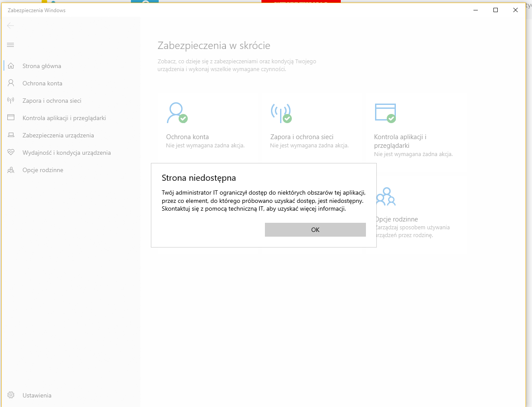The image size is (532, 407).
Task: Open the Zapora i ochrona sieci tile title
Action: pos(302,137)
